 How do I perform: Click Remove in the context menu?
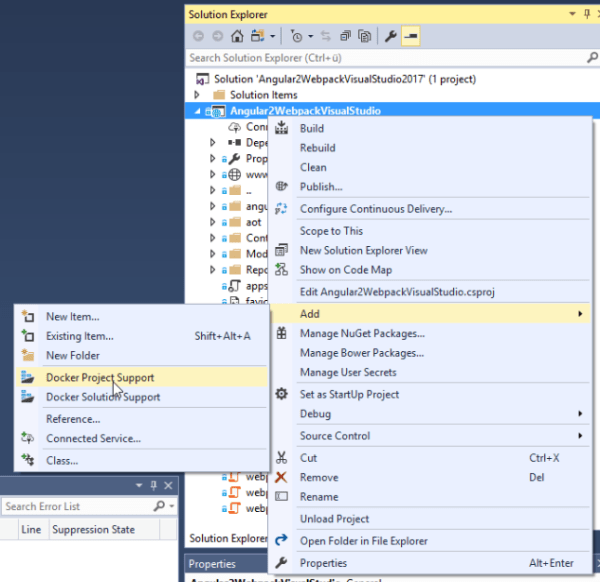point(430,478)
